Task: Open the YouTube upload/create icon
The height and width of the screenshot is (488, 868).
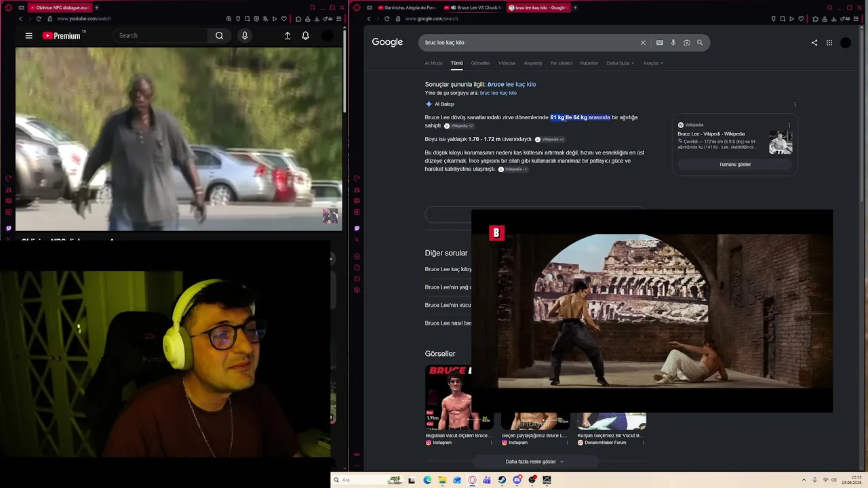Action: click(288, 36)
